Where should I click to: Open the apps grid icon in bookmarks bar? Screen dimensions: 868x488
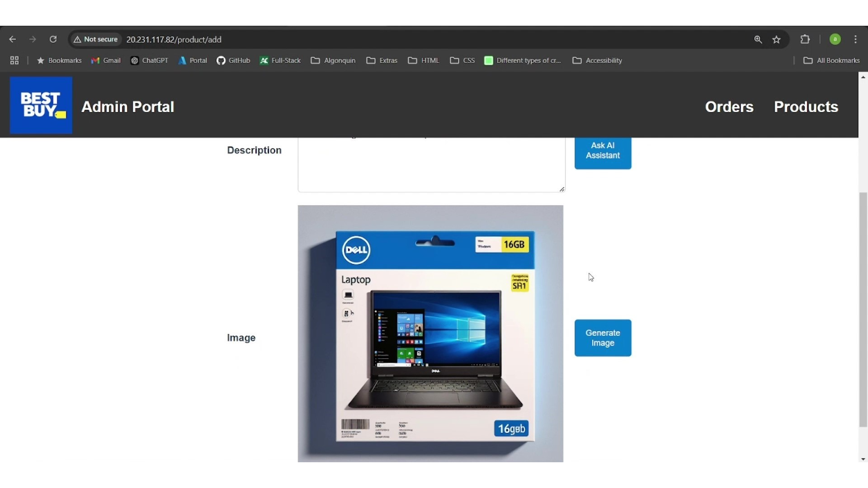tap(14, 61)
